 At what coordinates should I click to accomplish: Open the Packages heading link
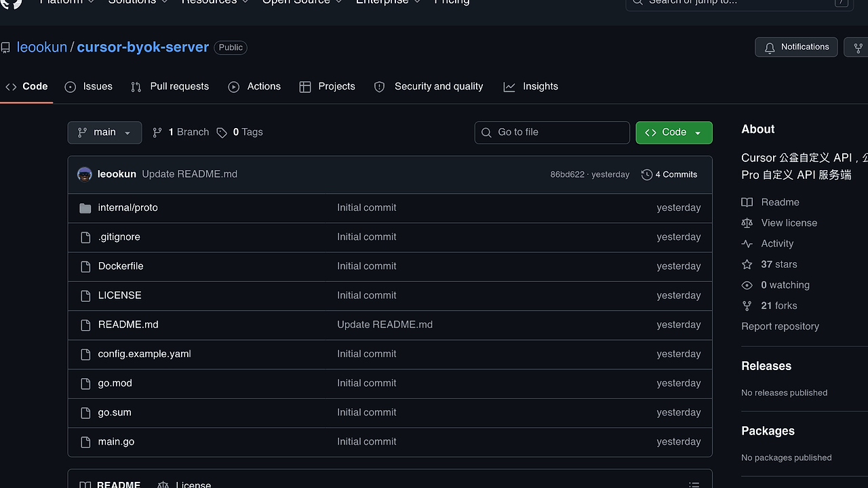[768, 431]
